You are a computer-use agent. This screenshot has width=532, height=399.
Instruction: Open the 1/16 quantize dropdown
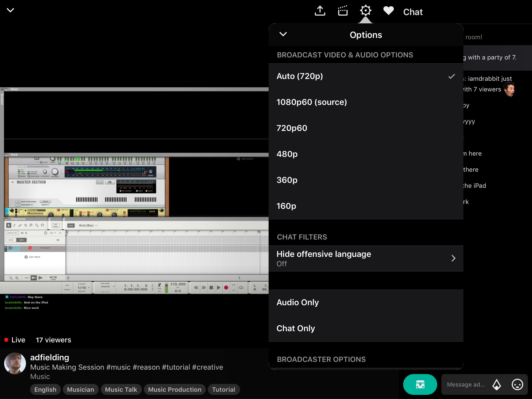(x=83, y=288)
